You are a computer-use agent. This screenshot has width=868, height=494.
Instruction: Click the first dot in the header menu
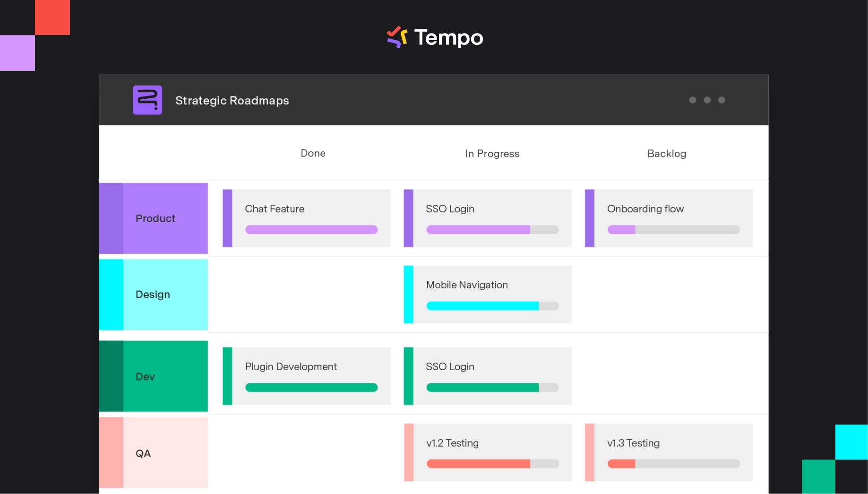point(693,100)
